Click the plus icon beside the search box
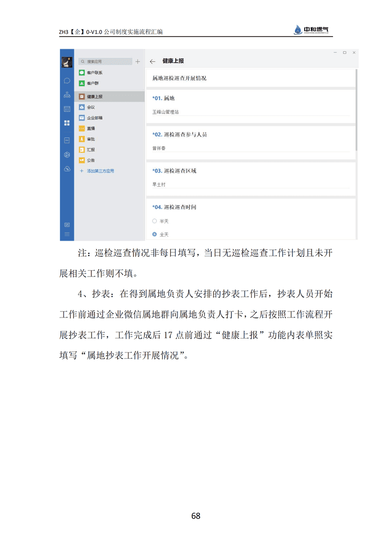The width and height of the screenshot is (392, 554). [138, 62]
